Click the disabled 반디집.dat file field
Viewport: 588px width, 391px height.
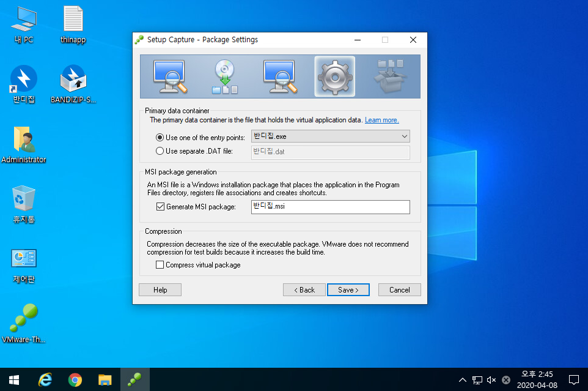click(x=331, y=152)
